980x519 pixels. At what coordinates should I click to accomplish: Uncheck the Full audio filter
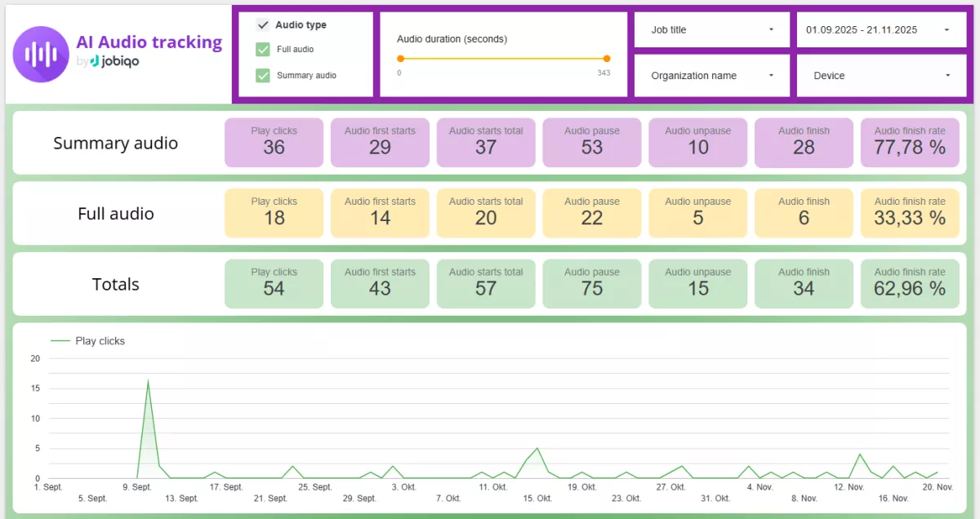tap(262, 49)
